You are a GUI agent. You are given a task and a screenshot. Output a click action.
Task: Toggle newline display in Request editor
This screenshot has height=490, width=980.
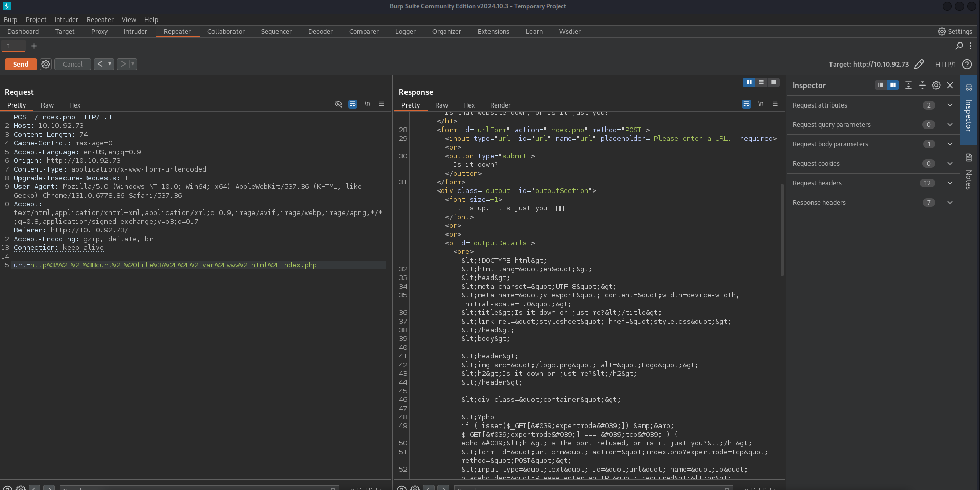point(367,104)
